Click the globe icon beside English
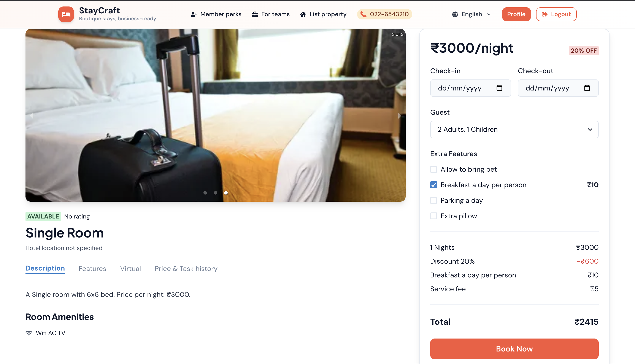This screenshot has height=364, width=635. 455,14
